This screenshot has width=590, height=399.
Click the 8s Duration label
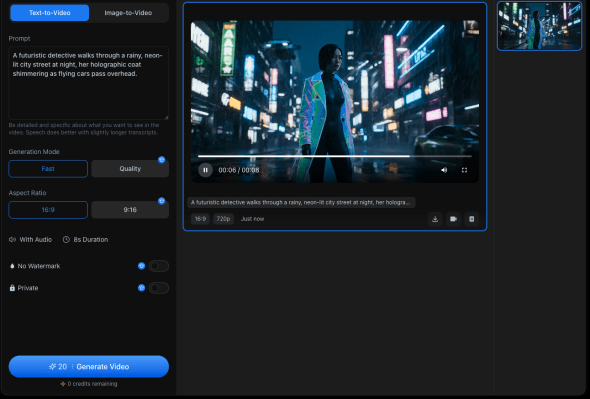pos(91,239)
